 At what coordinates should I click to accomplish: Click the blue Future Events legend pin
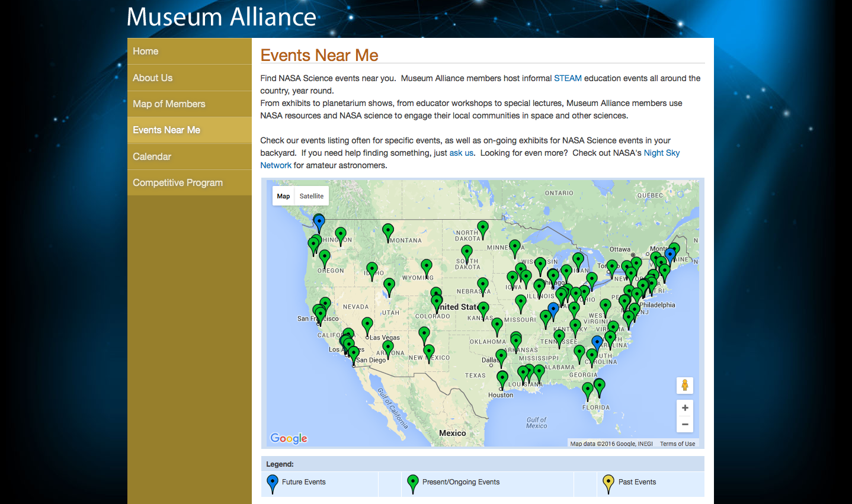tap(273, 484)
